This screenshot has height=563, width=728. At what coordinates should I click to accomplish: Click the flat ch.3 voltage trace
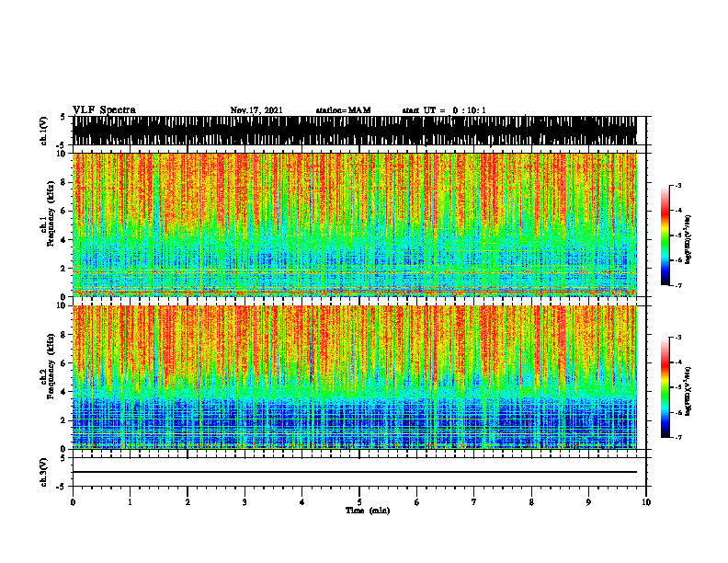tap(355, 472)
